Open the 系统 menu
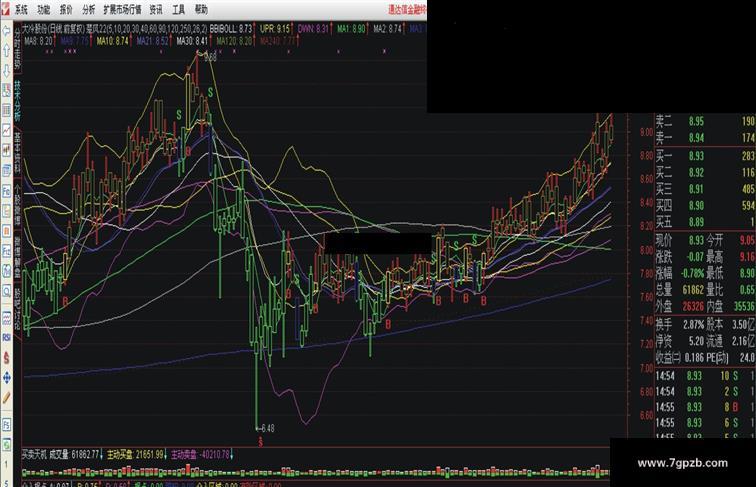 pos(21,9)
